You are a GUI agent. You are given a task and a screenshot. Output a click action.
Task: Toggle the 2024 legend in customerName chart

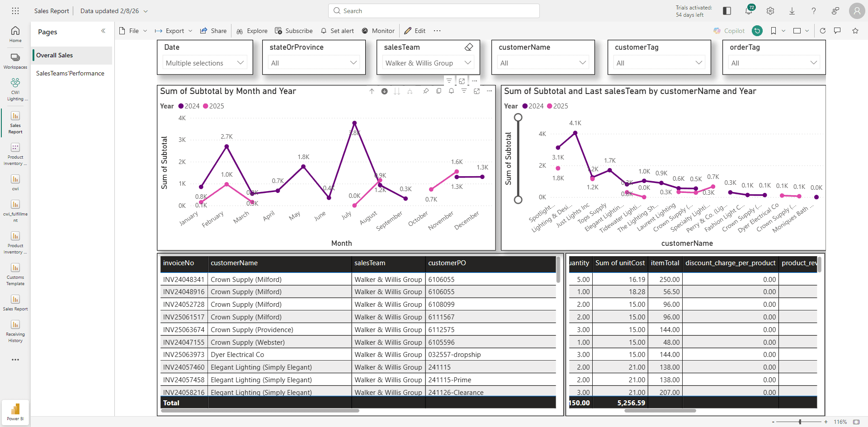(x=533, y=106)
